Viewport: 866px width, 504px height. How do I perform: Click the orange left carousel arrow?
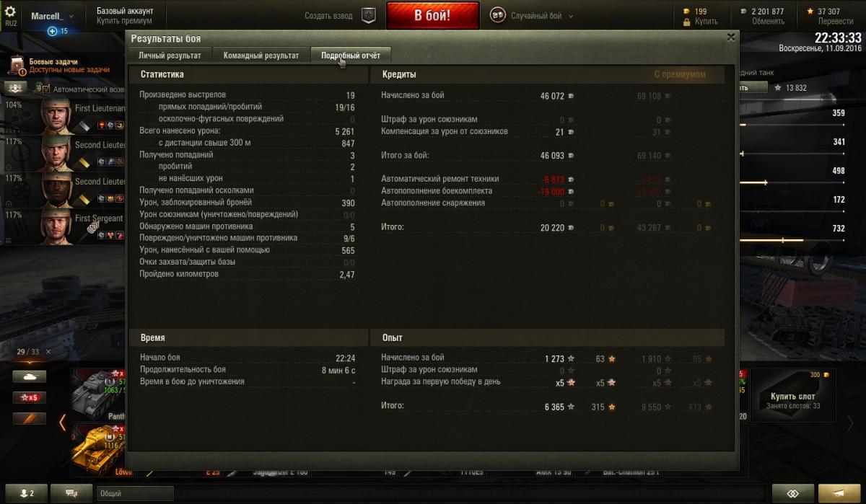[63, 423]
